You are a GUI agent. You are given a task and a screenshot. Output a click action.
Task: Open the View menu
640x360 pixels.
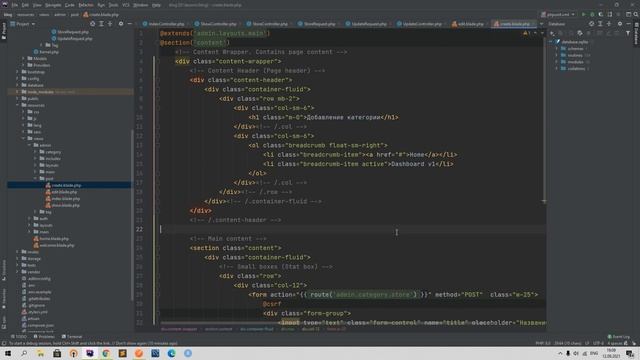(x=37, y=5)
